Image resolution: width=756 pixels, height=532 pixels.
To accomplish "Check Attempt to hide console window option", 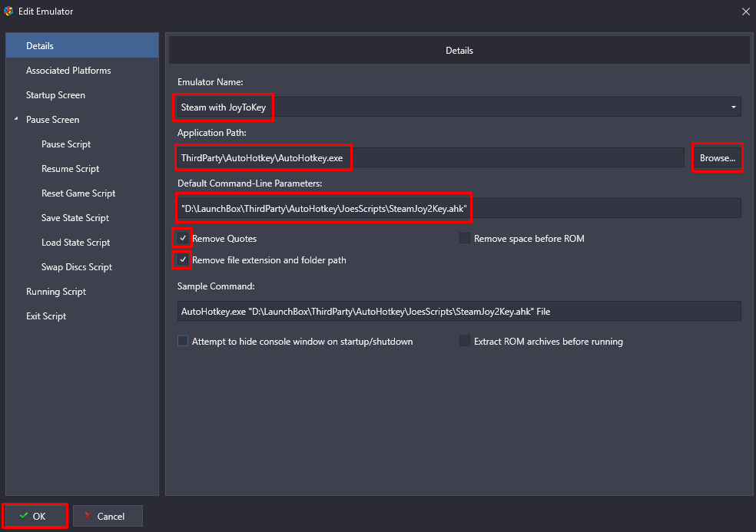I will point(183,341).
